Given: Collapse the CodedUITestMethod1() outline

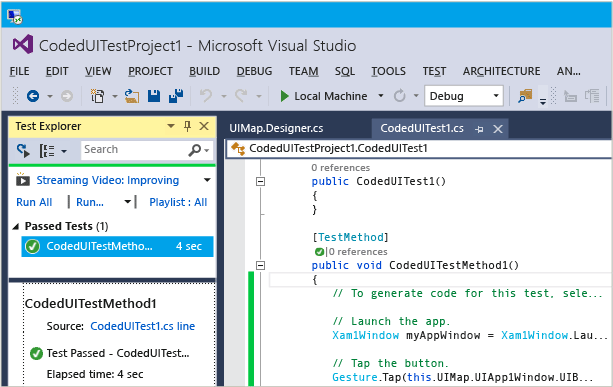Looking at the screenshot, I should 260,265.
